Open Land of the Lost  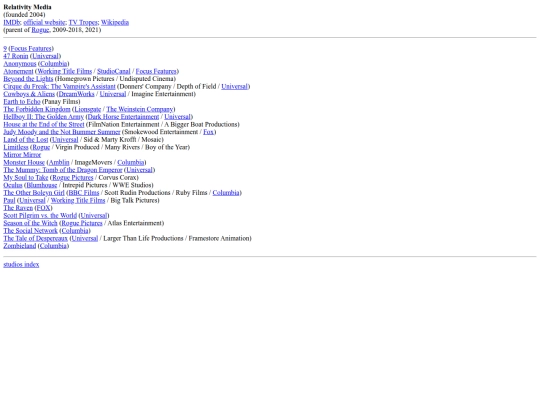[x=26, y=139]
